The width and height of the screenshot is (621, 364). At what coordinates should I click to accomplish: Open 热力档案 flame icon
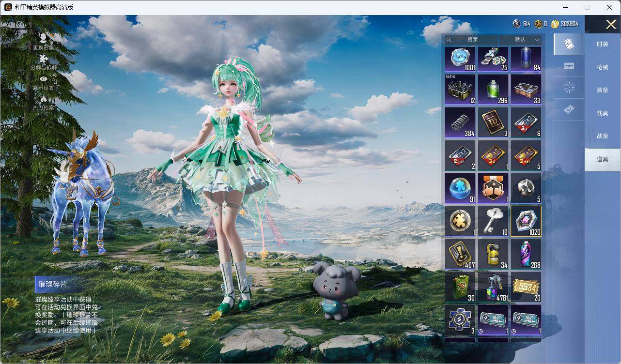coord(44,99)
